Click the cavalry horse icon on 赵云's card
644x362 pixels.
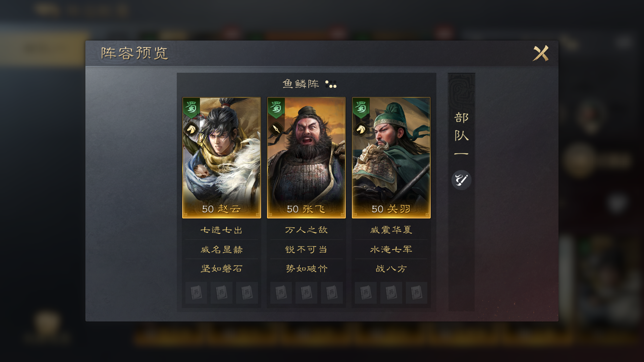(x=191, y=129)
